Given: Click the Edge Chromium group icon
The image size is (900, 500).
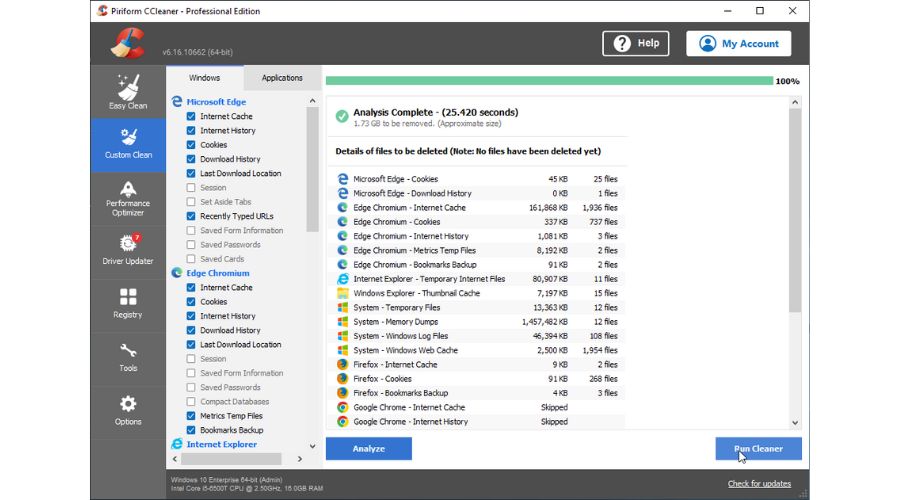Looking at the screenshot, I should coord(177,273).
